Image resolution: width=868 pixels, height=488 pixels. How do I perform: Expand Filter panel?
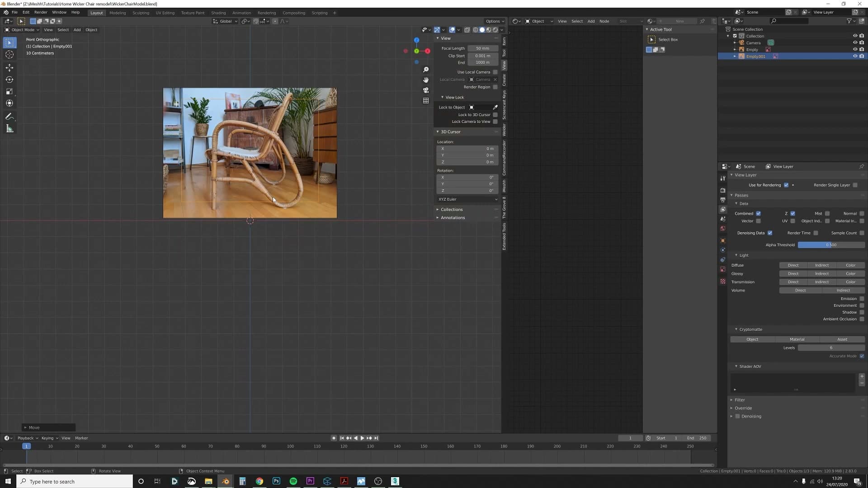pos(740,400)
